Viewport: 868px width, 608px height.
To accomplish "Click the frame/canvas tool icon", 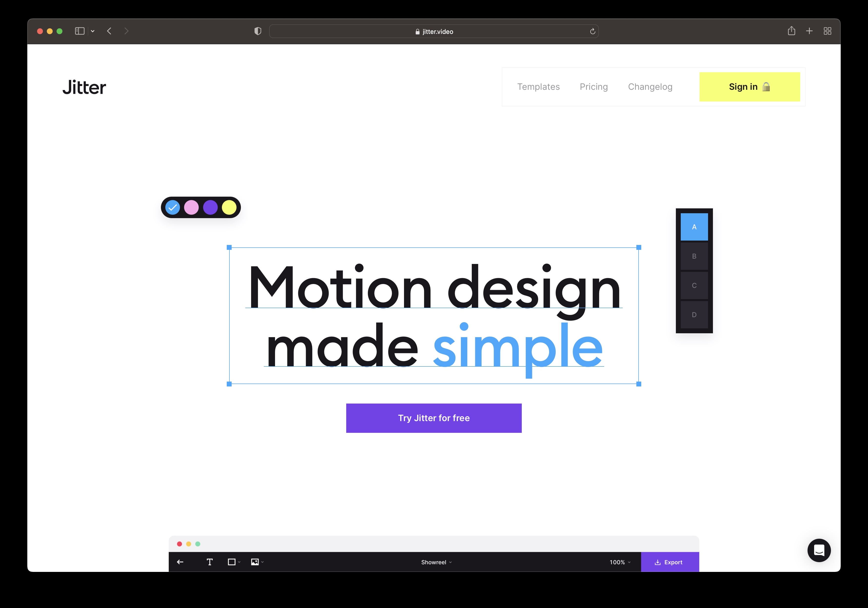I will (x=232, y=562).
